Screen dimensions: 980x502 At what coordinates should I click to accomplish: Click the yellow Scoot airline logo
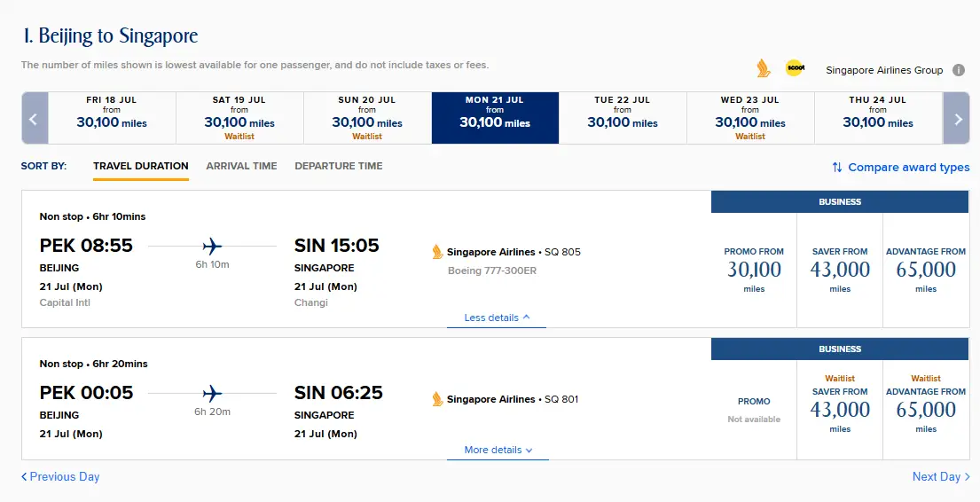[795, 67]
